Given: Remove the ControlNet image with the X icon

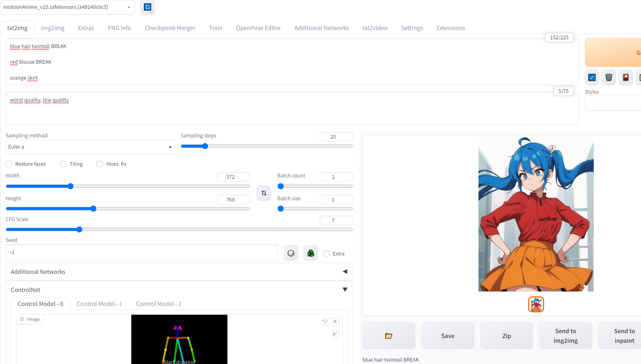Looking at the screenshot, I should point(335,321).
